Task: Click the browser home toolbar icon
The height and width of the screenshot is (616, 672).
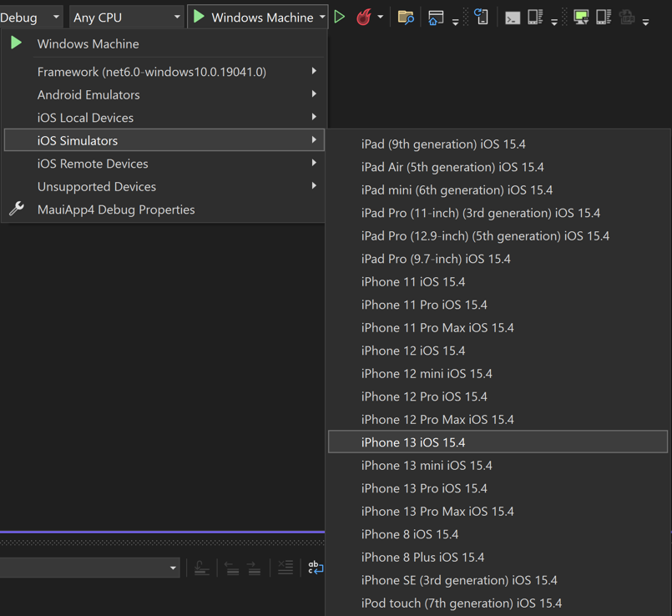Action: coord(435,16)
